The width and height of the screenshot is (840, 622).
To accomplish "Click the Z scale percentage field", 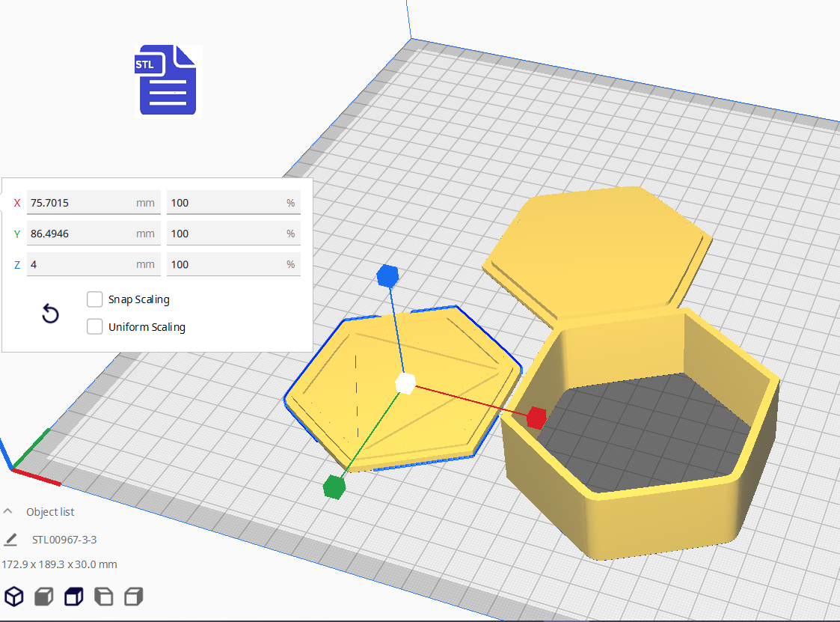I will tap(224, 264).
